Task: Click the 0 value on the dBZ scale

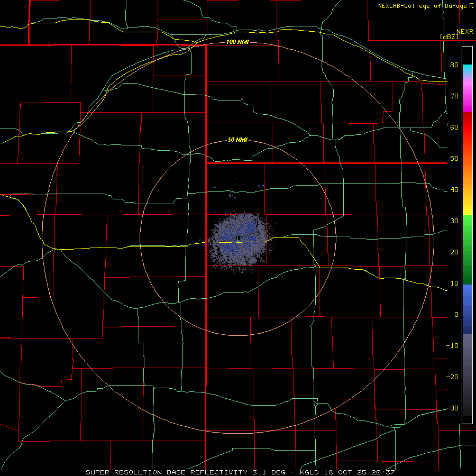Action: (456, 315)
